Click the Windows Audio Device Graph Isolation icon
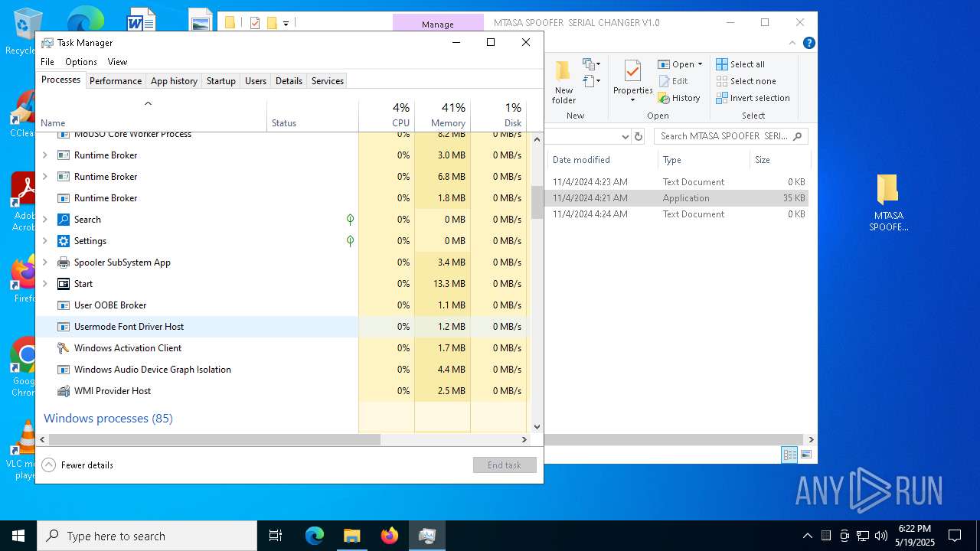Screen dimensions: 980x551 [64, 370]
